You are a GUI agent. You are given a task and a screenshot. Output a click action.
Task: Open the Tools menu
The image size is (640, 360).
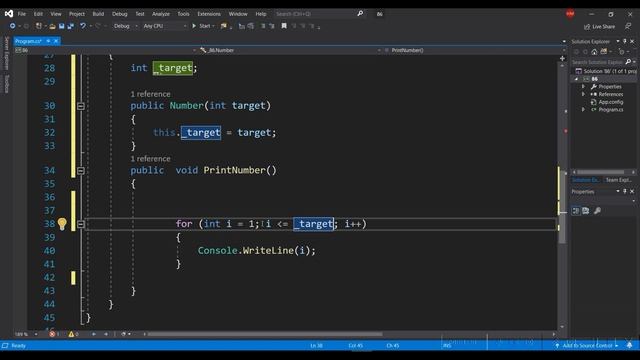(183, 14)
